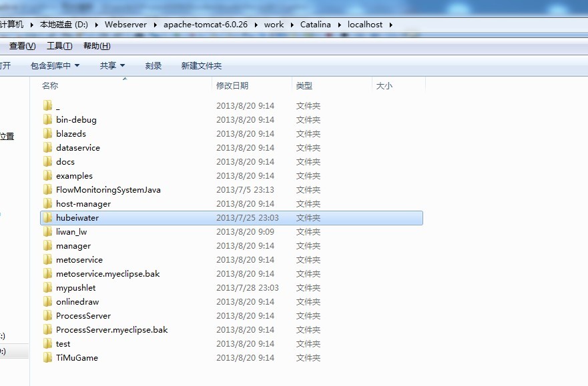Open the bin-debug folder icon
This screenshot has width=588, height=386.
[48, 119]
